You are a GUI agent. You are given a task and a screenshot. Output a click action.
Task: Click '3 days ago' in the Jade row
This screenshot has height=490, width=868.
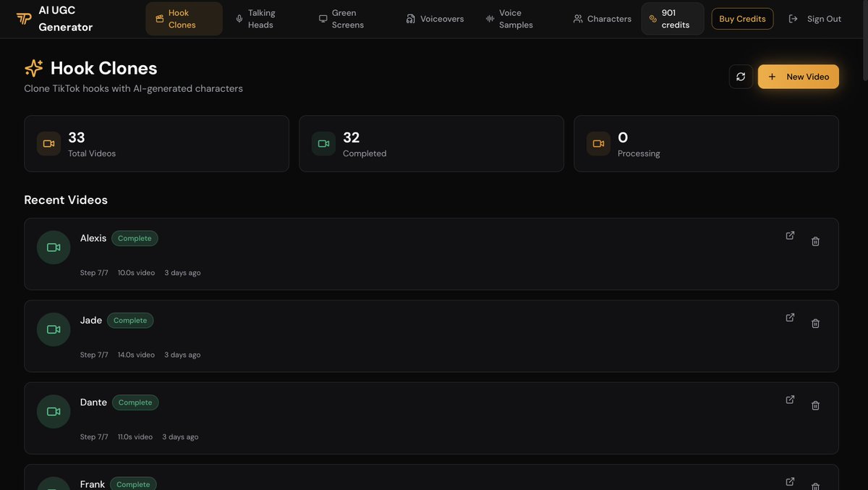click(182, 355)
